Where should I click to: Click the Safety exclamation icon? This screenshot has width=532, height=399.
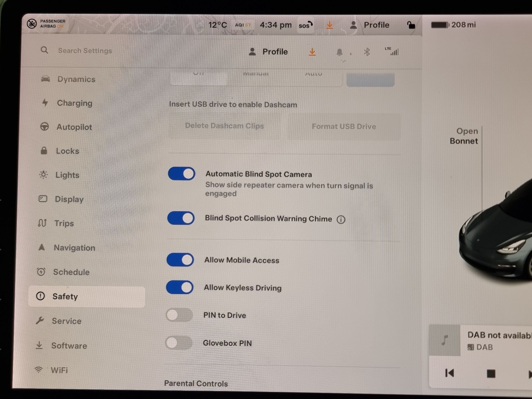[x=40, y=296]
